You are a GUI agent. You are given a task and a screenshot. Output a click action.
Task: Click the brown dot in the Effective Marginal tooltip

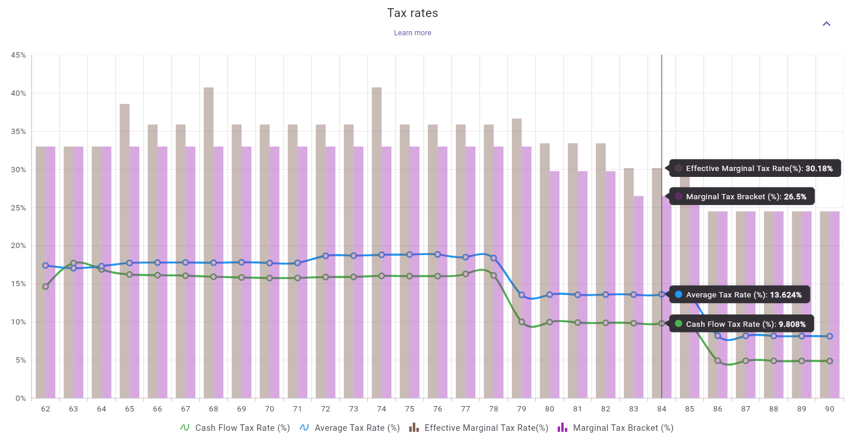pyautogui.click(x=678, y=168)
